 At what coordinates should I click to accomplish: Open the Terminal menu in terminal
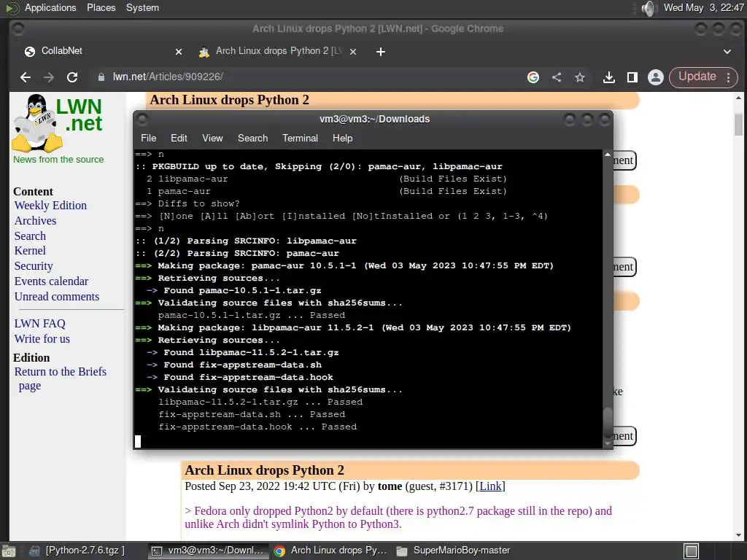click(x=300, y=138)
